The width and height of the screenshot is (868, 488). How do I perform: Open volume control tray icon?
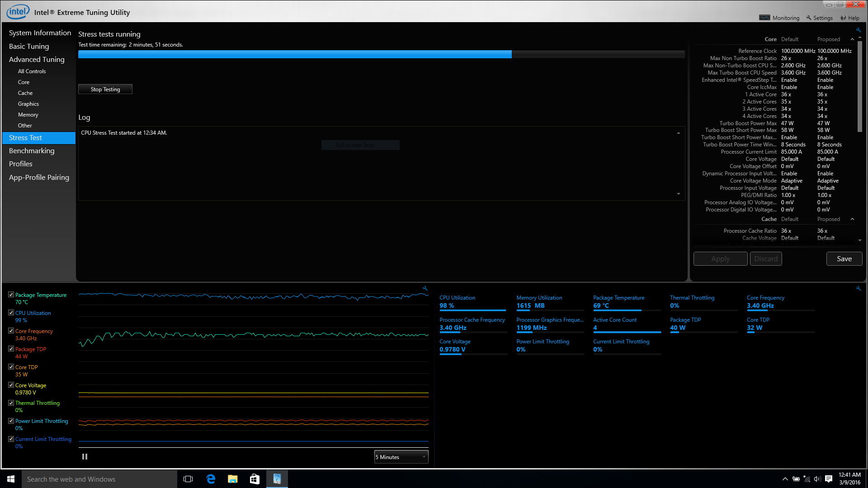coord(817,479)
